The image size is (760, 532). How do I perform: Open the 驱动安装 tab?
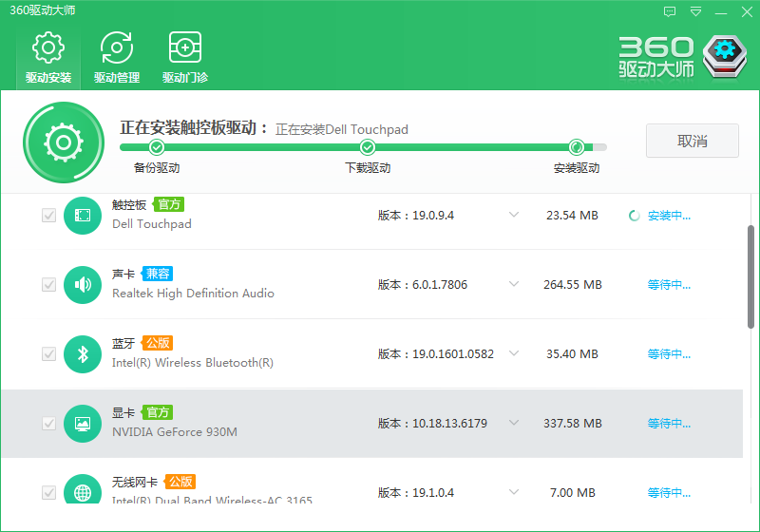click(x=48, y=58)
